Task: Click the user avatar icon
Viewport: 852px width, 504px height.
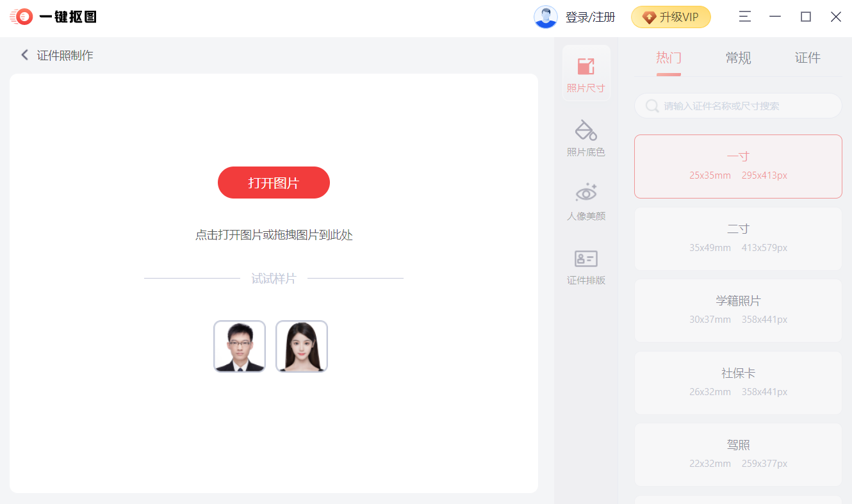Action: coord(546,17)
